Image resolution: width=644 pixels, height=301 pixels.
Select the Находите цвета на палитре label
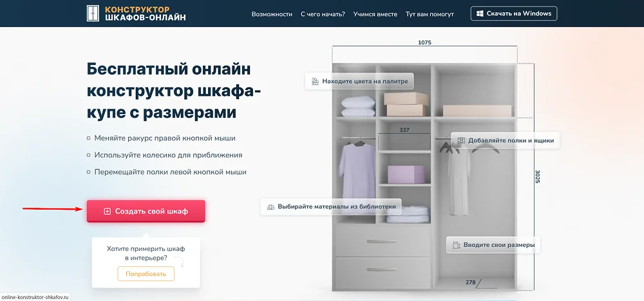point(365,81)
